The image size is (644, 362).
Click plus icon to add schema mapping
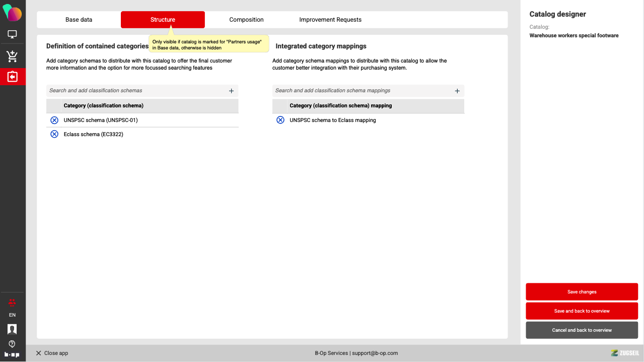(x=457, y=91)
